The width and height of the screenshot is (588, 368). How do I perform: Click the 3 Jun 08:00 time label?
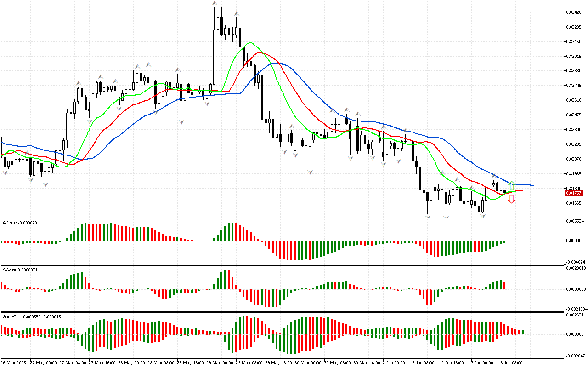click(x=510, y=363)
